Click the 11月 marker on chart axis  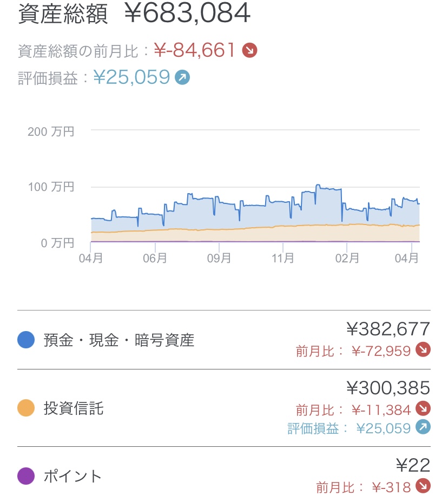(x=282, y=258)
